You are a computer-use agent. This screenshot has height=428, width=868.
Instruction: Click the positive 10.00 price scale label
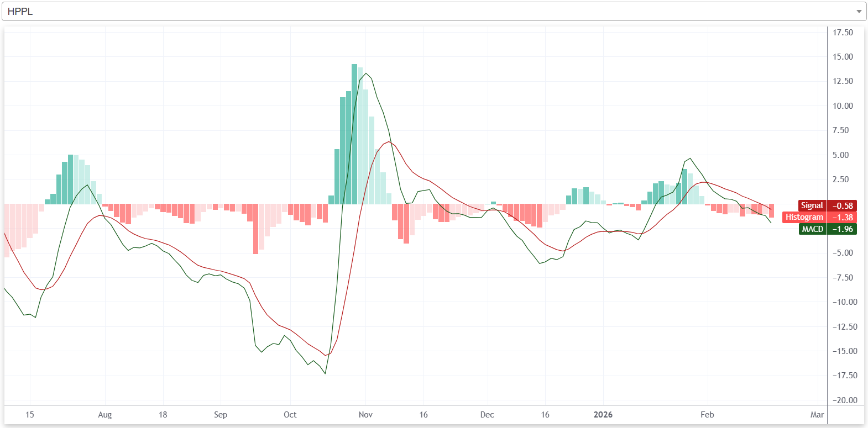point(843,106)
